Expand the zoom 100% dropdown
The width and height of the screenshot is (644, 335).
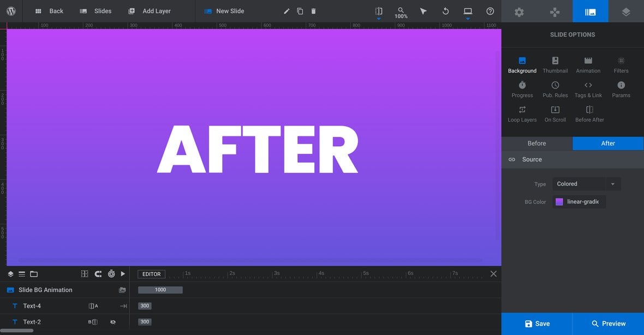coord(401,11)
